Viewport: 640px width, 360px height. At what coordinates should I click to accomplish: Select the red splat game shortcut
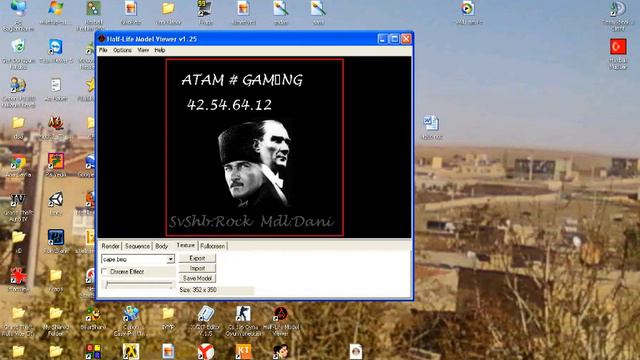[x=18, y=280]
